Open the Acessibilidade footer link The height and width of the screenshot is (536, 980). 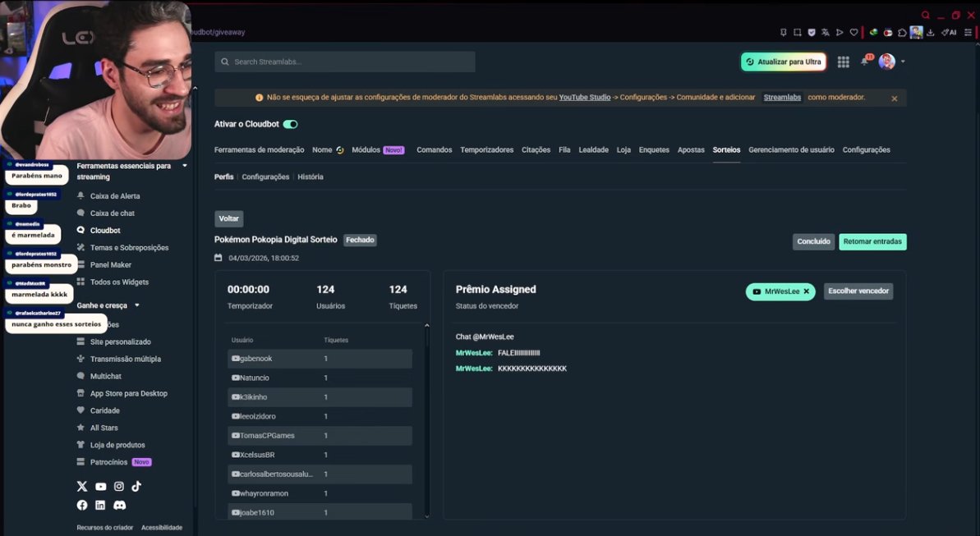[162, 528]
